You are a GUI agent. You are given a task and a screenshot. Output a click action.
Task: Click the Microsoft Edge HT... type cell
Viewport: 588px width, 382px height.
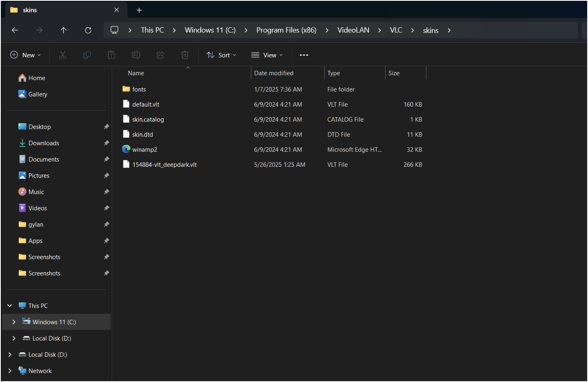(x=354, y=149)
